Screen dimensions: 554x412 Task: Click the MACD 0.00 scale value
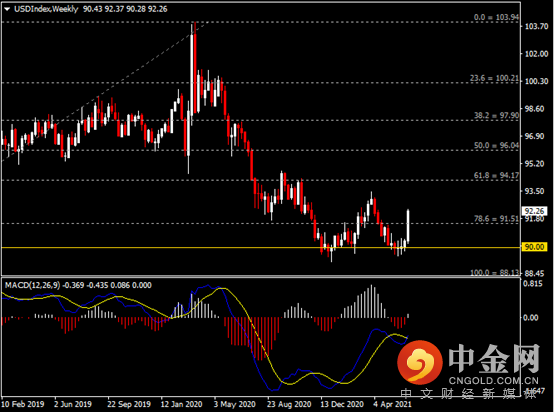(531, 318)
